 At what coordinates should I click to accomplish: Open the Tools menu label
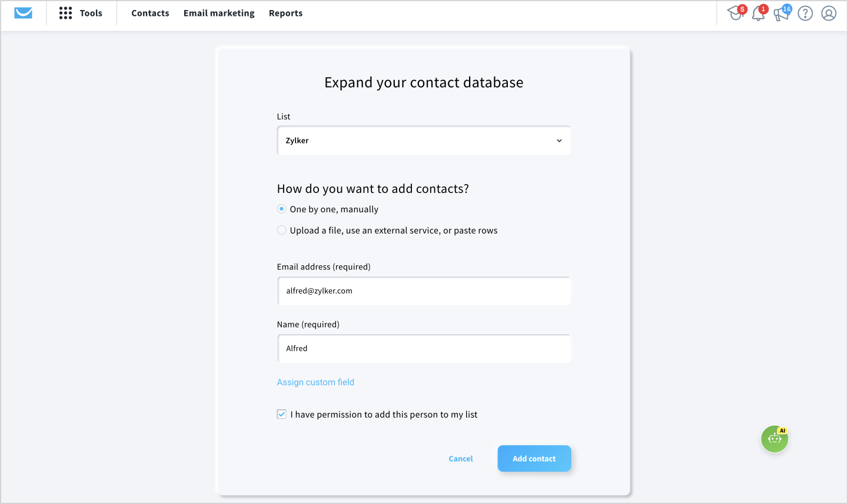click(91, 13)
